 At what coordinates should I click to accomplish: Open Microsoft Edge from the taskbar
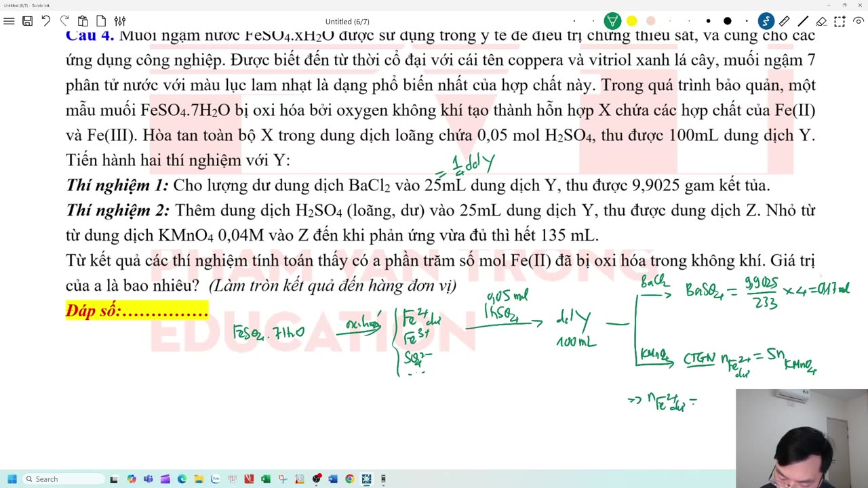tap(182, 479)
